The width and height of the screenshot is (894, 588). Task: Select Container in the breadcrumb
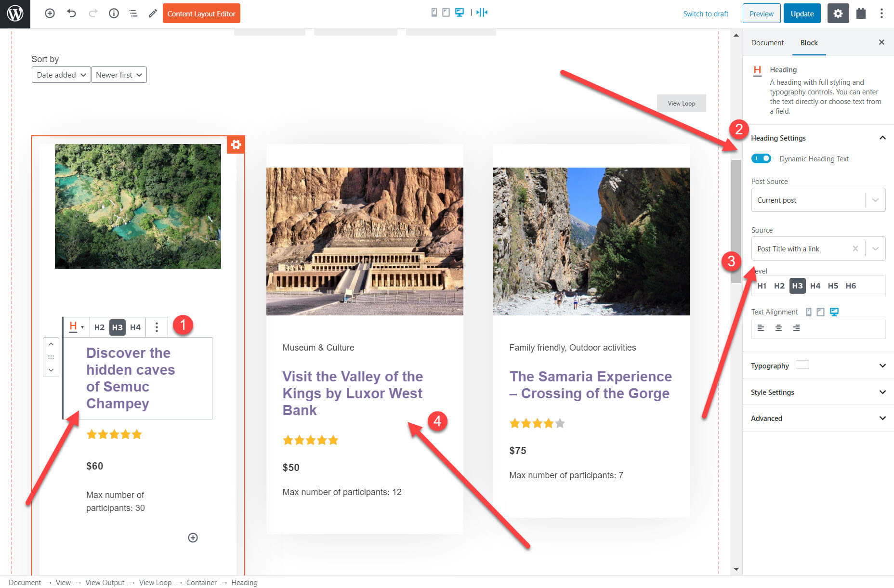tap(201, 583)
